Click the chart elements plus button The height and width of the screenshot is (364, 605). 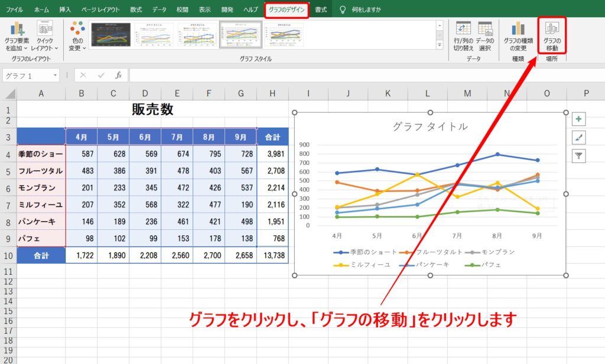[578, 119]
